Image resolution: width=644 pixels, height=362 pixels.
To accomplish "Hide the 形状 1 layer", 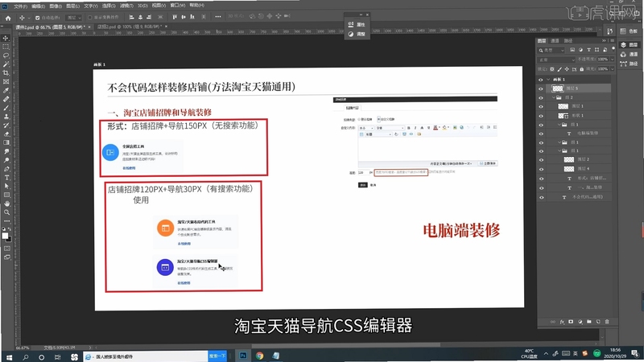I will click(541, 116).
